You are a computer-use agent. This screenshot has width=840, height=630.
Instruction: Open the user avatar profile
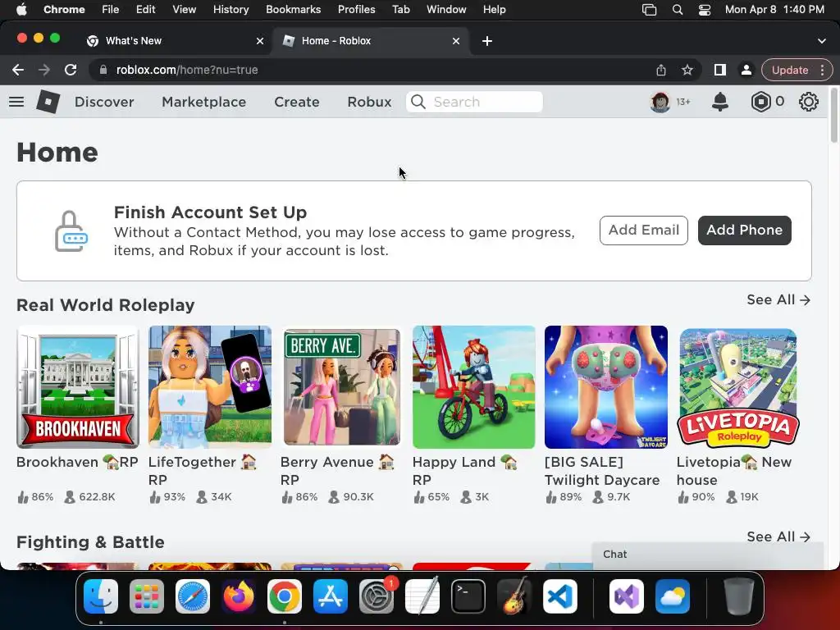[660, 101]
